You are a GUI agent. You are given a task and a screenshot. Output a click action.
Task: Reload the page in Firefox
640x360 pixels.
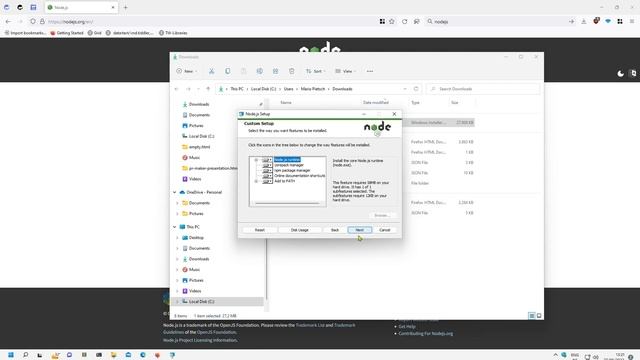[x=404, y=21]
